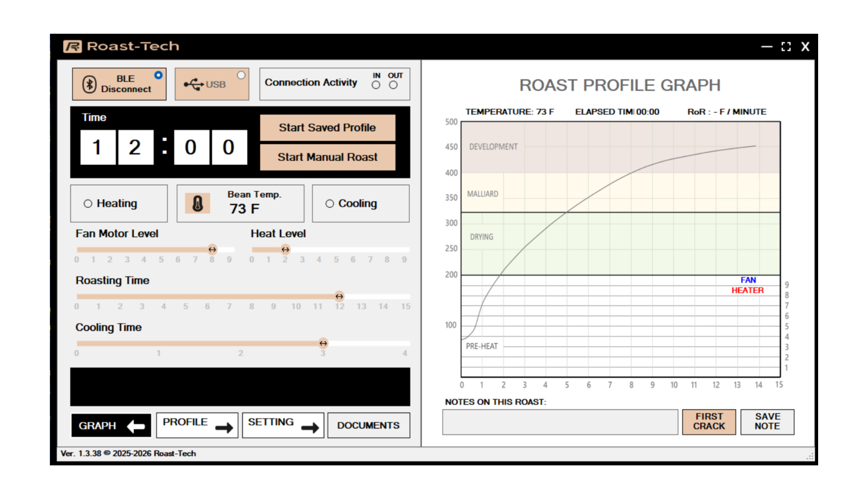Click the Roast-Tech logo icon
The height and width of the screenshot is (499, 868).
tap(72, 47)
